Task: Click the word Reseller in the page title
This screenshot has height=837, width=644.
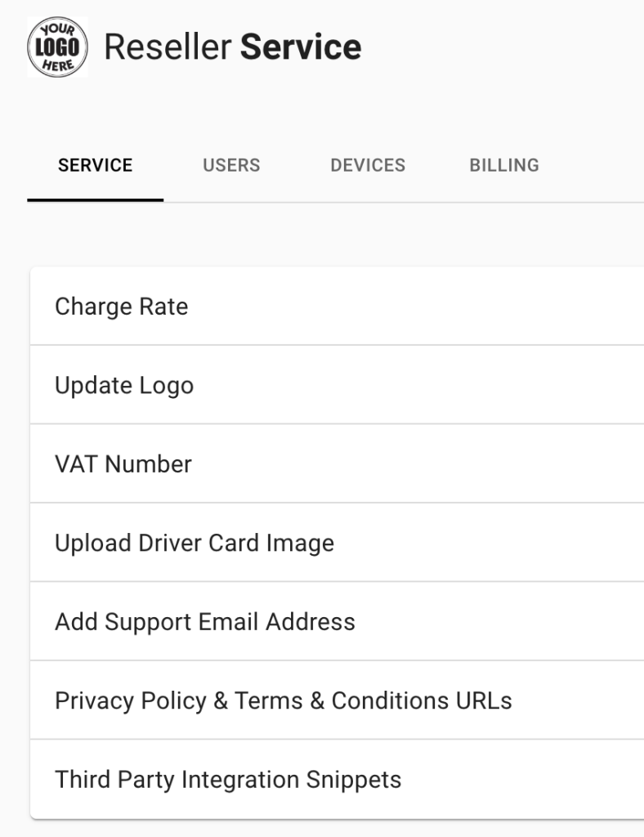Action: click(x=168, y=47)
